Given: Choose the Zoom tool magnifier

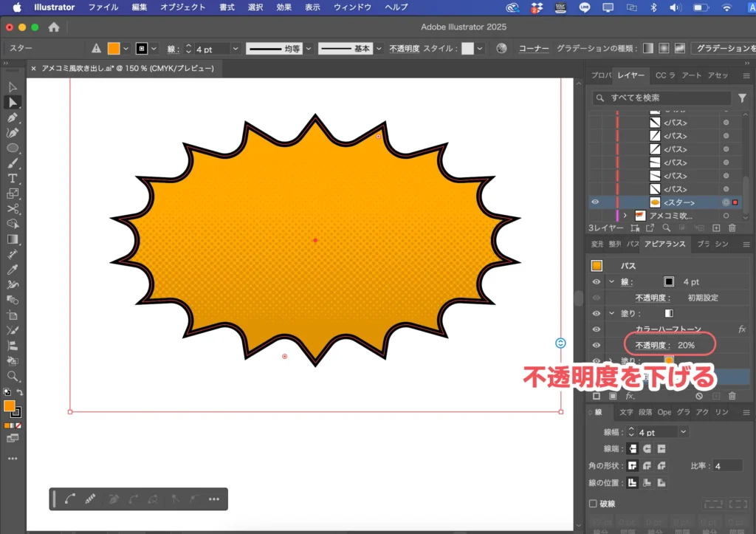Looking at the screenshot, I should click(x=13, y=376).
